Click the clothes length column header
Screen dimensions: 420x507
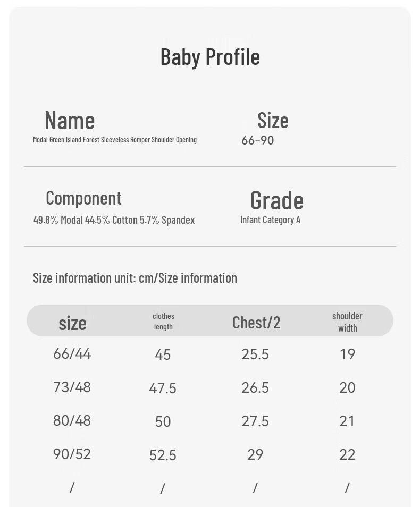163,322
